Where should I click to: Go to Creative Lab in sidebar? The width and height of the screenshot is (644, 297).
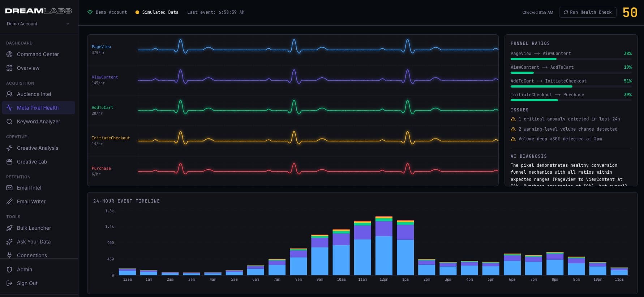pos(32,162)
